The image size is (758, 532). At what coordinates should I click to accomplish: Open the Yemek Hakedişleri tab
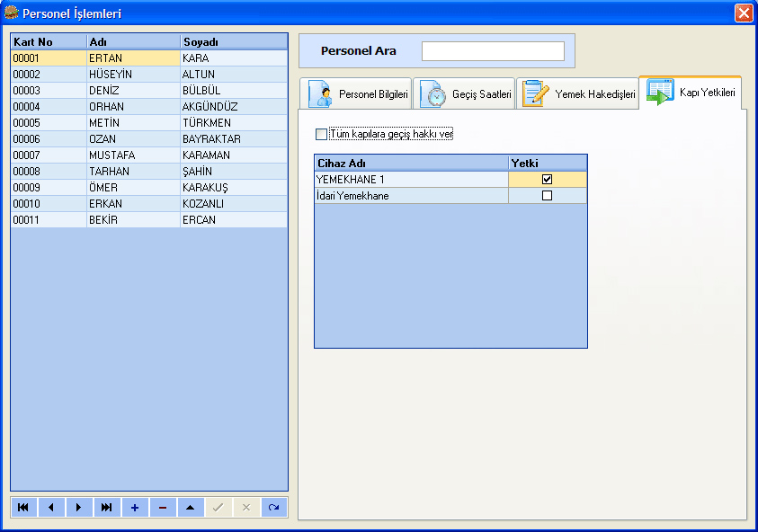click(578, 93)
